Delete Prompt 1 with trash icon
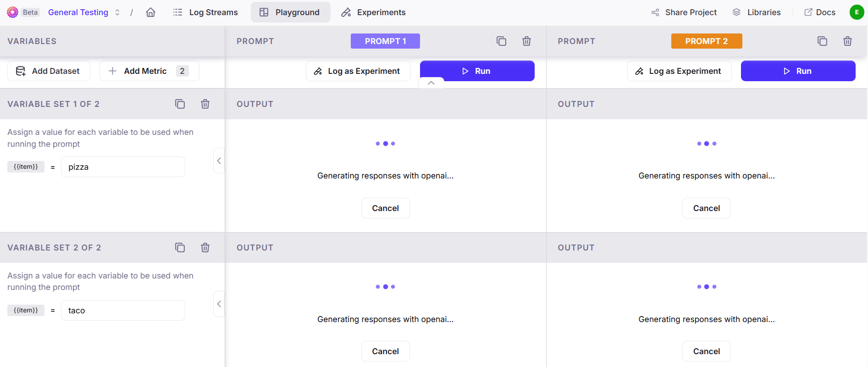Image resolution: width=868 pixels, height=367 pixels. 526,41
